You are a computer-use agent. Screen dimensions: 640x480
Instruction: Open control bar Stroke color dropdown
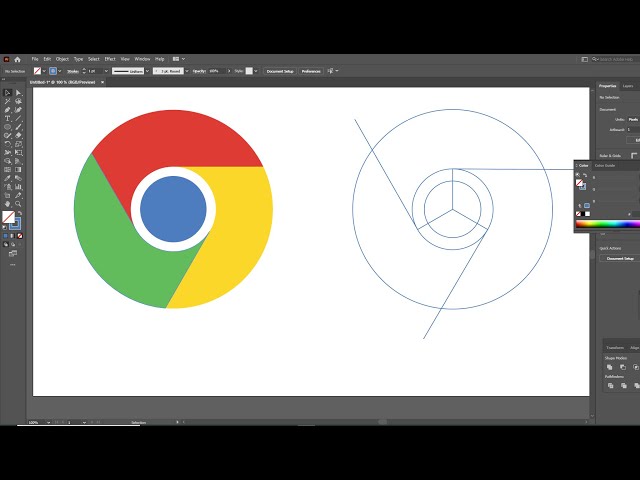pyautogui.click(x=60, y=71)
